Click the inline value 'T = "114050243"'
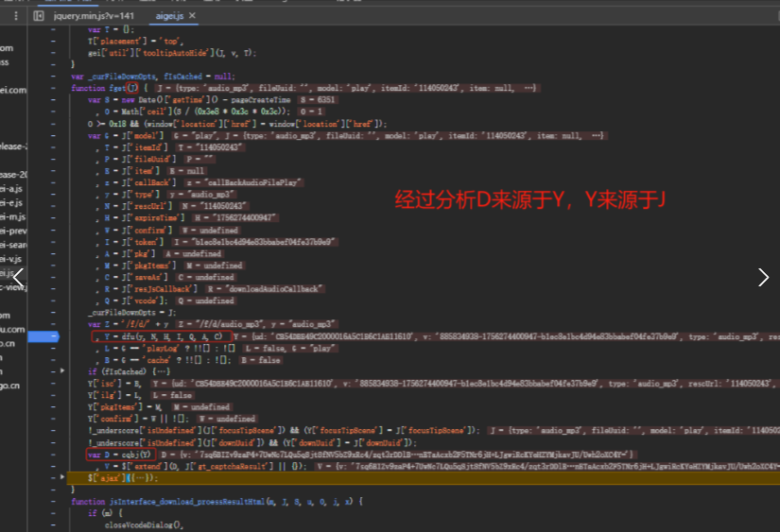 [210, 147]
